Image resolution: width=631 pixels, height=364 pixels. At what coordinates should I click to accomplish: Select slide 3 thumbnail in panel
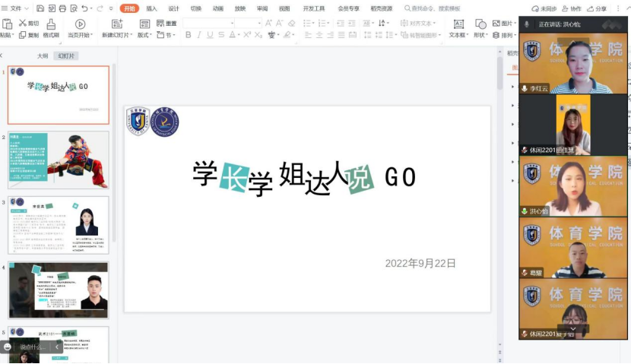coord(59,225)
